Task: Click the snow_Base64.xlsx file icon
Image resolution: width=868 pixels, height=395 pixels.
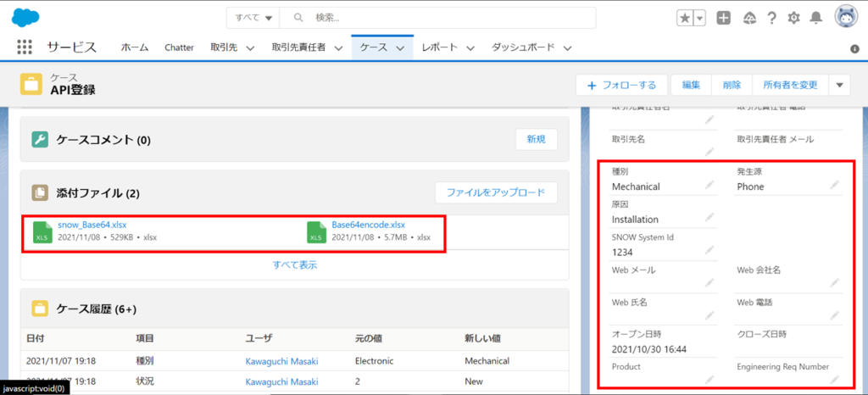Action: [x=42, y=231]
